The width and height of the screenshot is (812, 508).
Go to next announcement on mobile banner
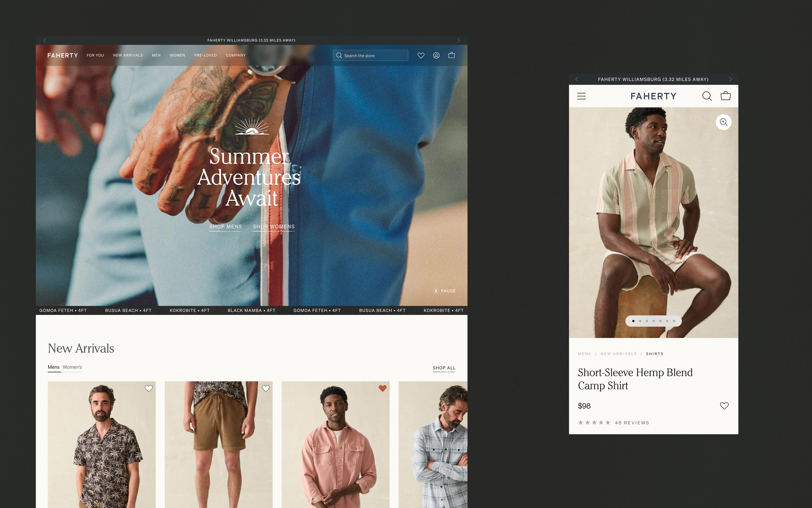(x=730, y=79)
